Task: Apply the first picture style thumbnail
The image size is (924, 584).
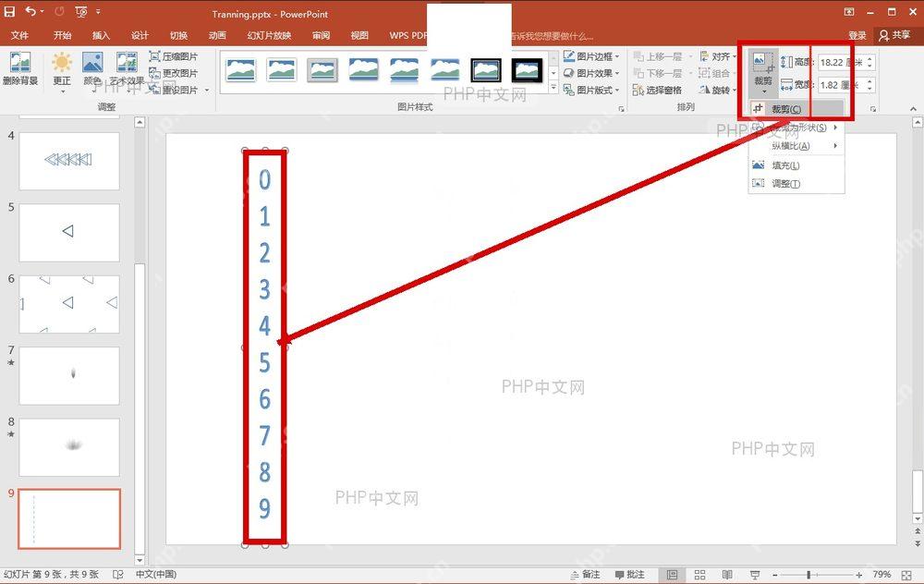Action: click(x=240, y=70)
